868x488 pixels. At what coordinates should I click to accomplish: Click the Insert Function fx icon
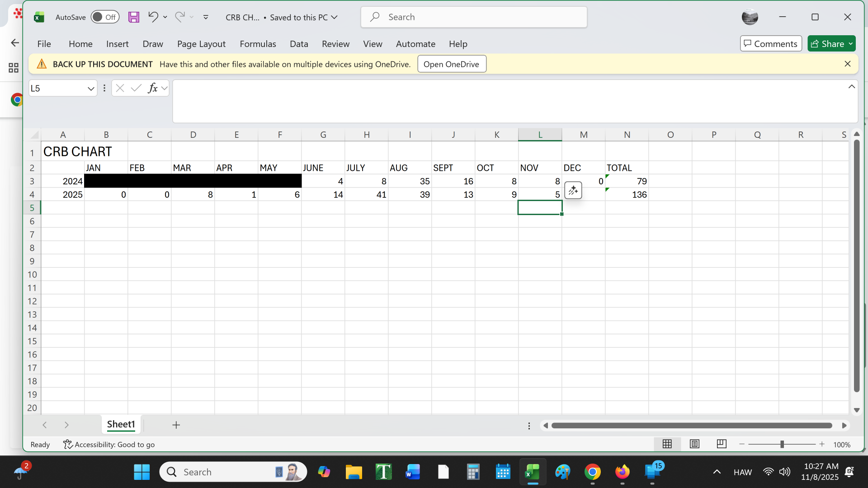153,88
